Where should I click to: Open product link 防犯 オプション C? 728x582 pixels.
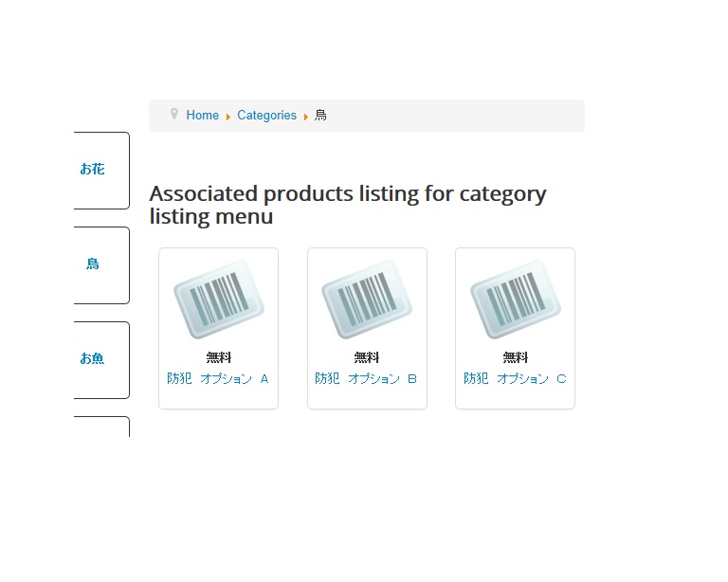tap(515, 379)
